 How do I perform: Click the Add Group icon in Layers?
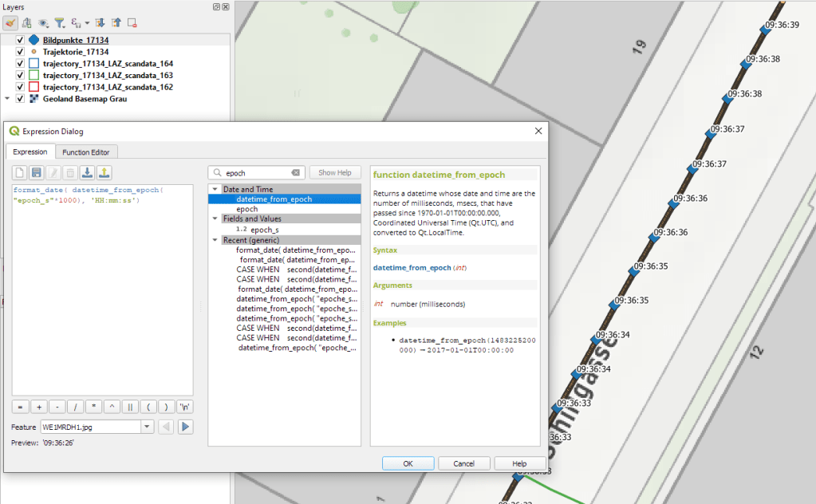27,23
